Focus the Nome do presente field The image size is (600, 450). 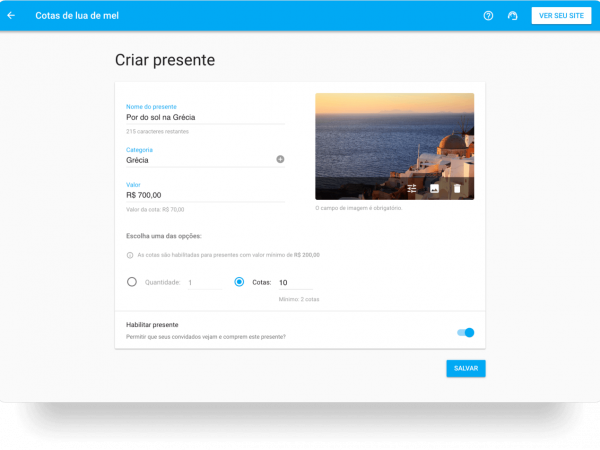point(205,117)
